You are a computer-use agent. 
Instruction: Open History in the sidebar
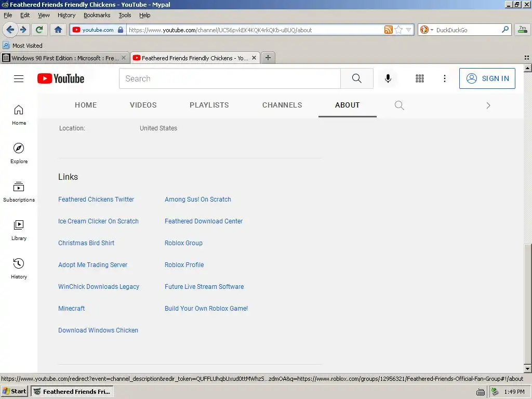click(x=19, y=269)
